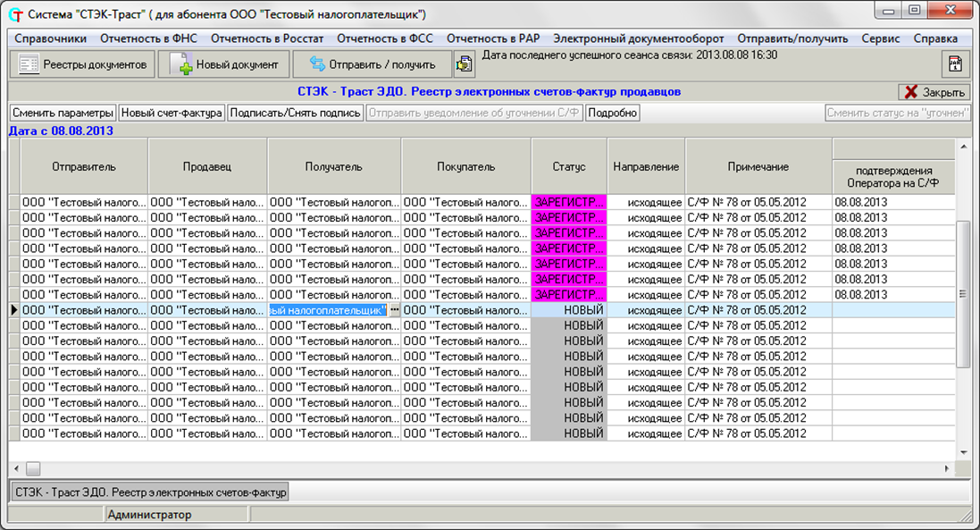Viewport: 980px width, 530px height.
Task: Click the Подробно button
Action: coord(613,114)
